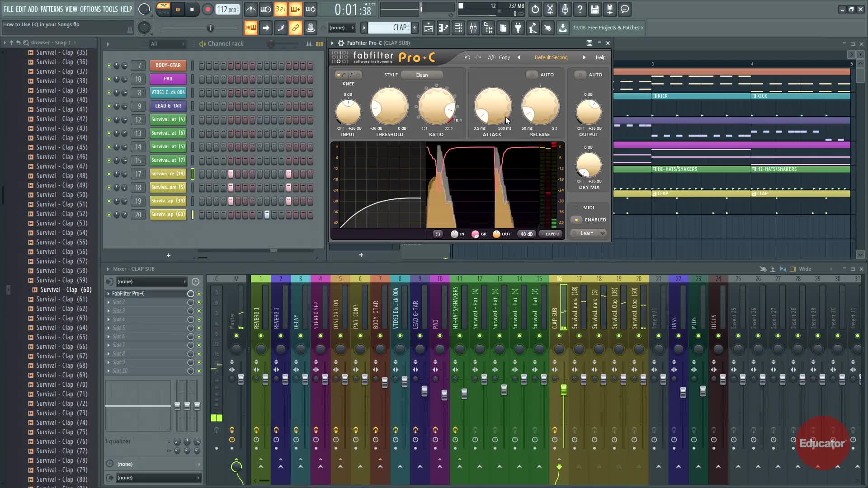The width and height of the screenshot is (868, 488).
Task: Expand the FabFilter Pro-C mixer slot arrow
Action: pyautogui.click(x=108, y=294)
